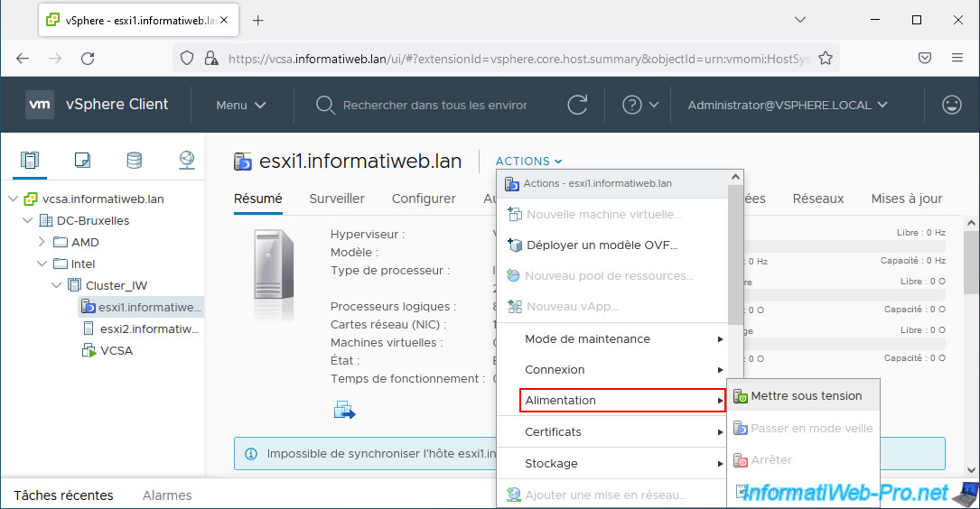Click the smiley feedback icon

(x=951, y=105)
